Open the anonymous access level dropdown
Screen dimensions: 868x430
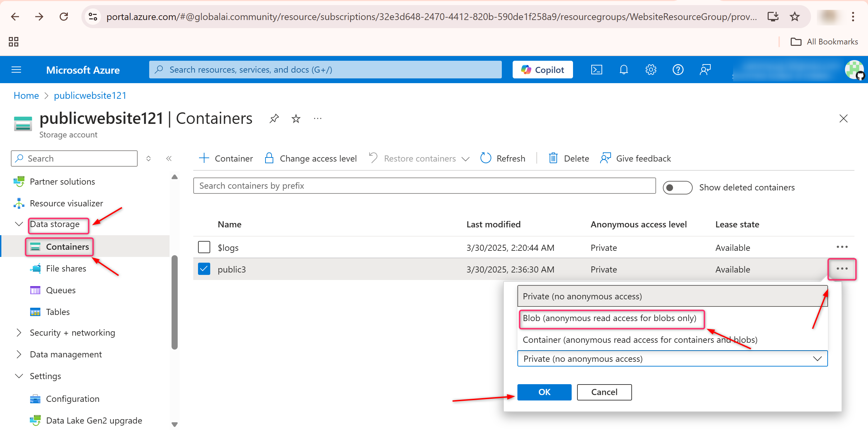(x=672, y=359)
